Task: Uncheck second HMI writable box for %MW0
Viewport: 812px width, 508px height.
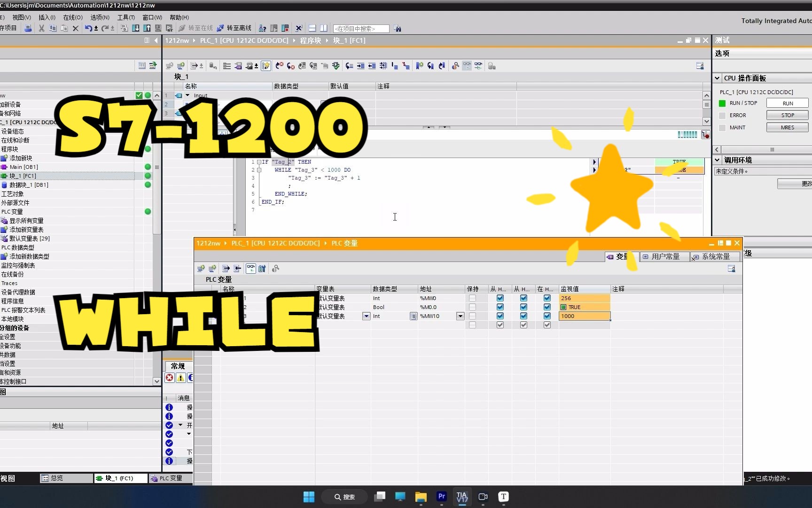Action: pyautogui.click(x=523, y=298)
